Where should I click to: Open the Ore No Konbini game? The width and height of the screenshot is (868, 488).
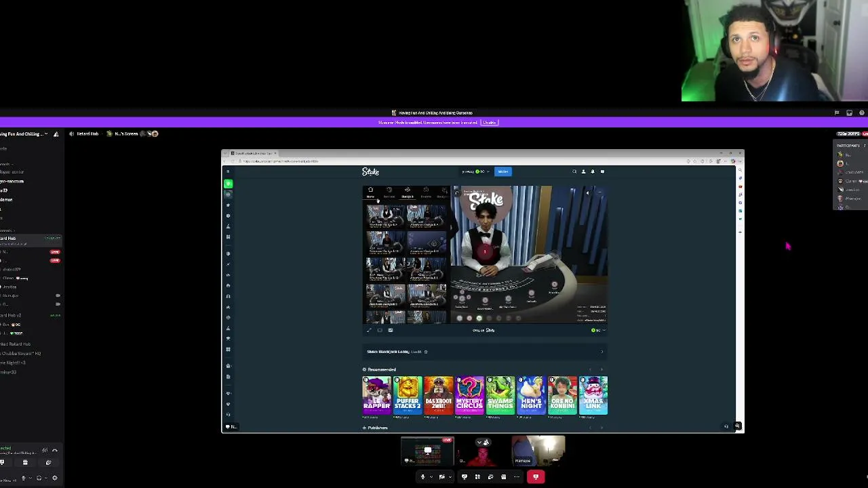(562, 395)
